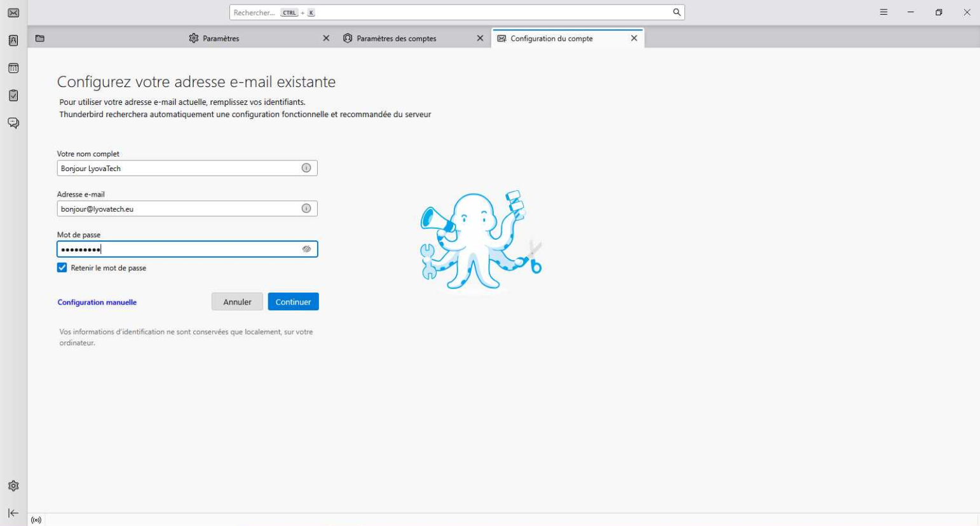This screenshot has height=526, width=980.
Task: Click the online status indicator icon
Action: pos(36,520)
